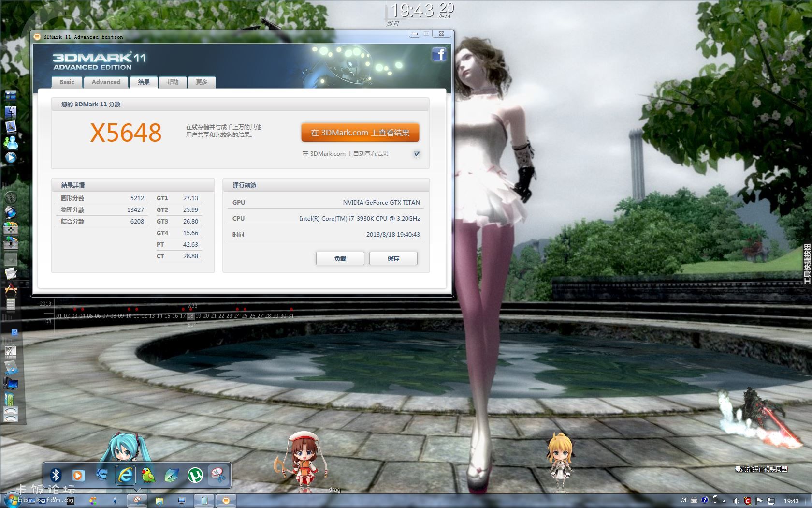Open the network icon in system tray
This screenshot has width=812, height=508.
[x=770, y=501]
